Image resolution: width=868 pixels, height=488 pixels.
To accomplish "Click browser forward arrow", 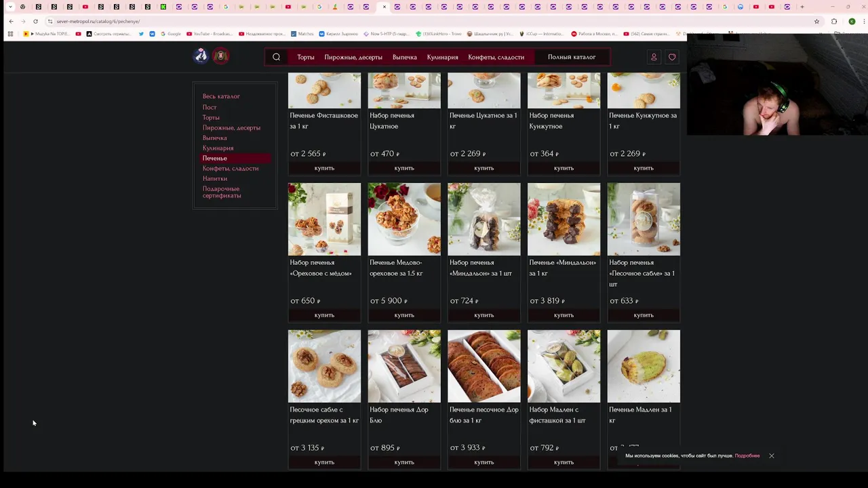I will pos(23,21).
